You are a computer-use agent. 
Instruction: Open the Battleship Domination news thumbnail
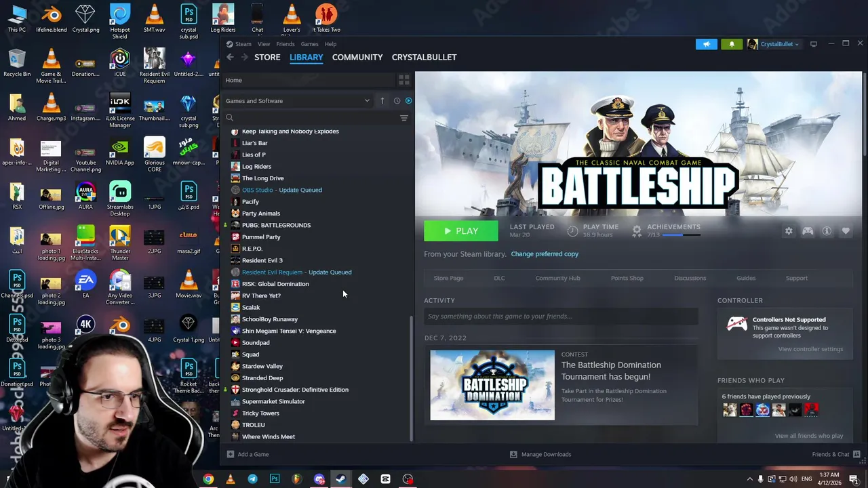[492, 385]
